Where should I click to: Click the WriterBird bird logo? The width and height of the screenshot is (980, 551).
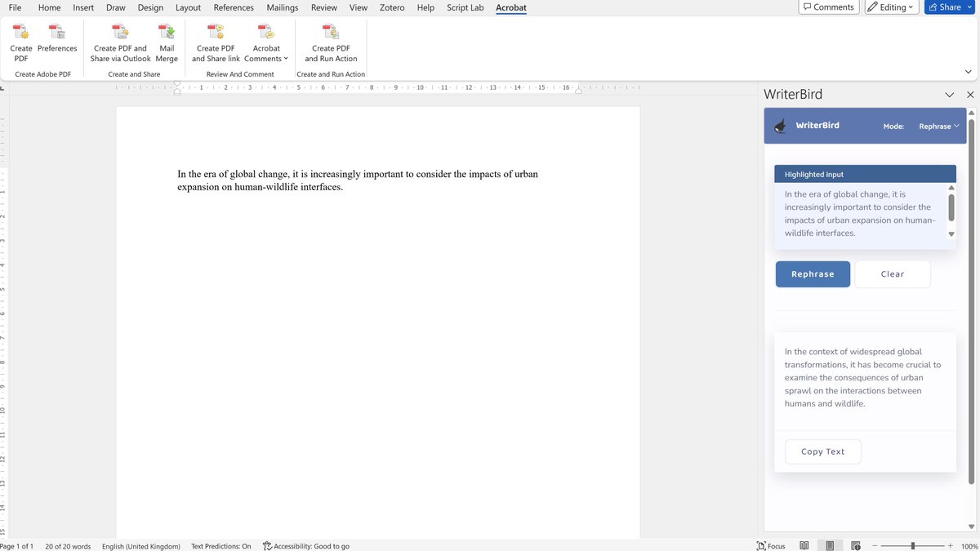point(780,126)
